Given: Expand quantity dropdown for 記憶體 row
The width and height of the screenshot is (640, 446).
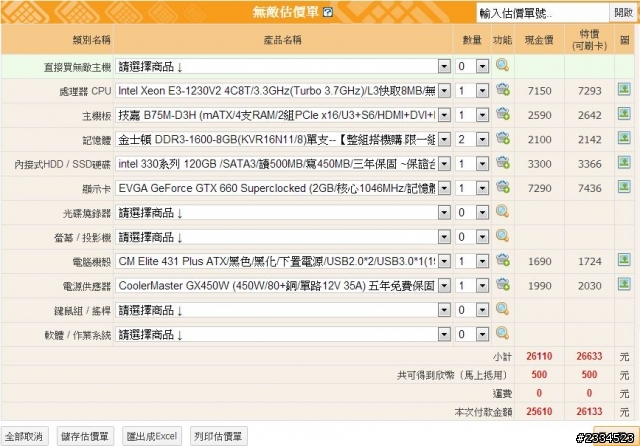Looking at the screenshot, I should [x=482, y=139].
